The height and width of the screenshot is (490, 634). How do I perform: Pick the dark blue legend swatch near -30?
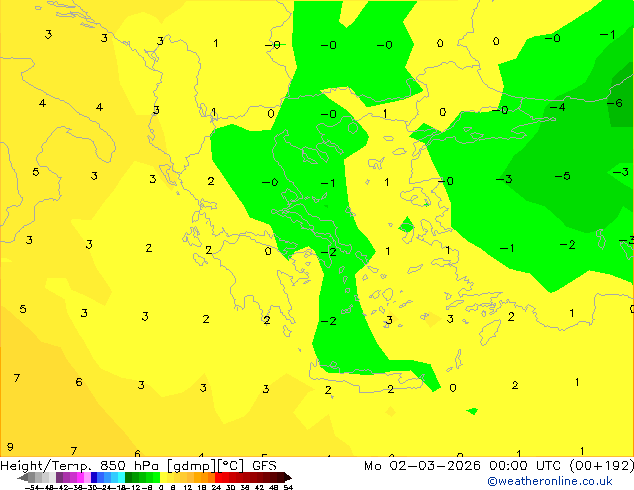[x=94, y=477]
